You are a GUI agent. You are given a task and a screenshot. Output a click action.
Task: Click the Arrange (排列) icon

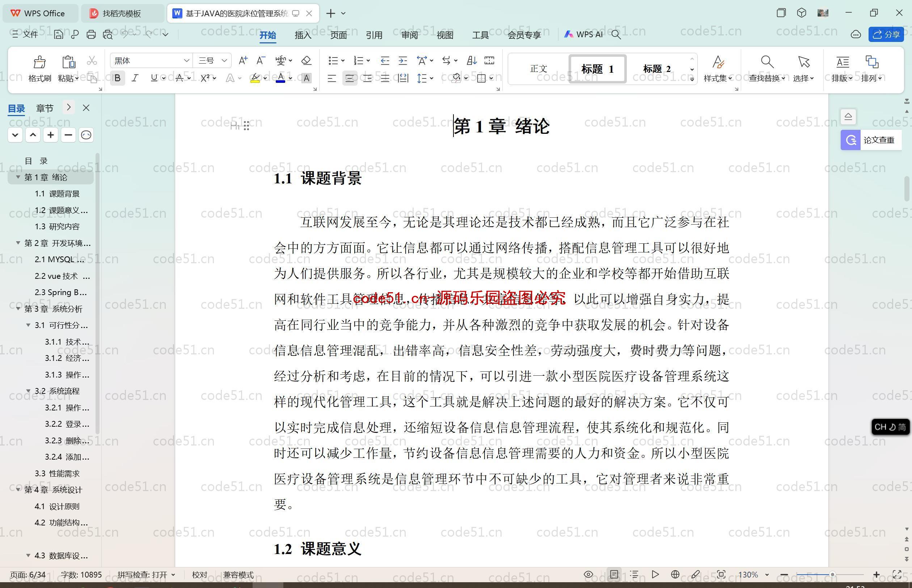(871, 62)
